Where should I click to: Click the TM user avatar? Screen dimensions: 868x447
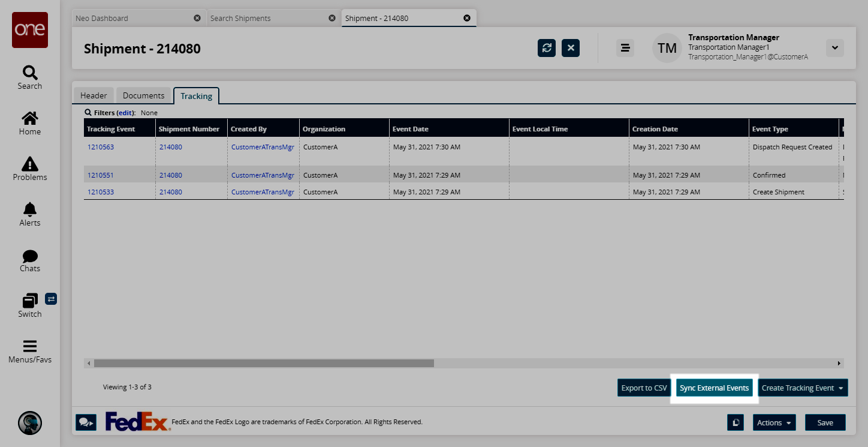point(667,48)
